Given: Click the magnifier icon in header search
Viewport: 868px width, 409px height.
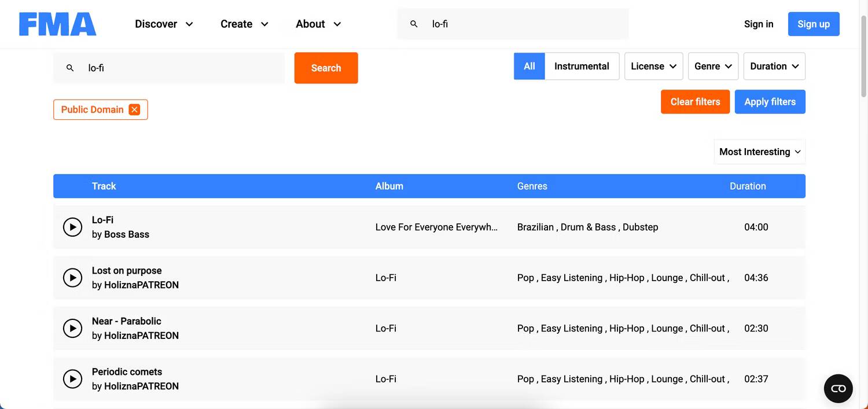Looking at the screenshot, I should pos(414,24).
